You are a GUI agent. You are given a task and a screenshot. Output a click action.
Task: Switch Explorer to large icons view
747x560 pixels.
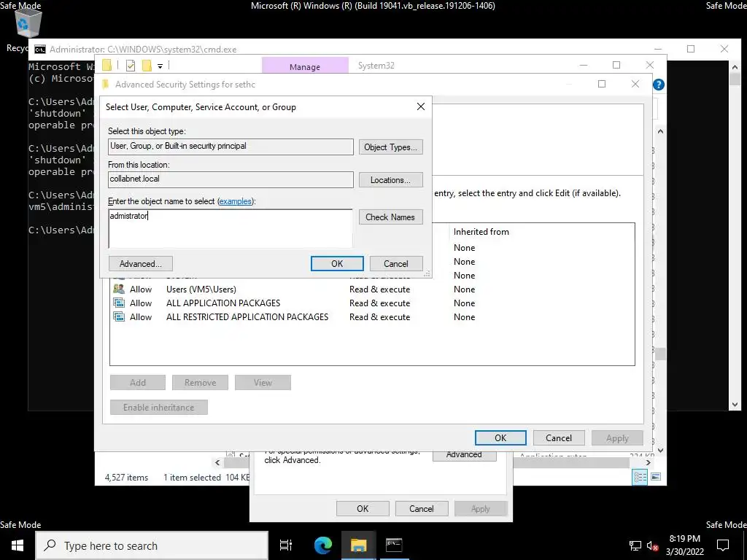[656, 477]
